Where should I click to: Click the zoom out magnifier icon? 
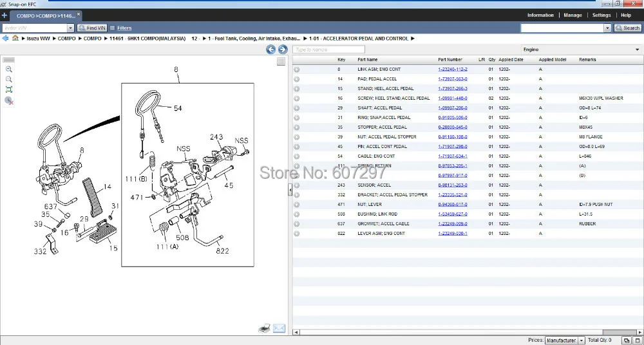[x=9, y=79]
